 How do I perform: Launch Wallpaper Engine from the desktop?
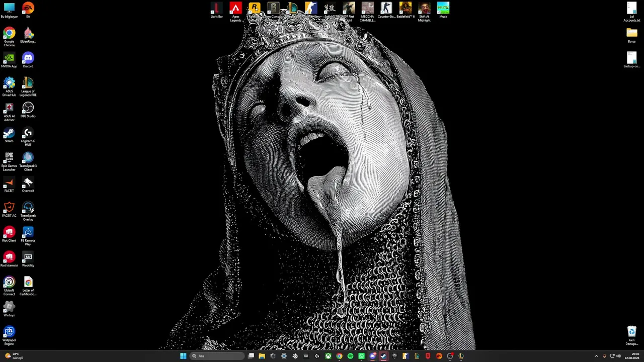click(x=9, y=335)
